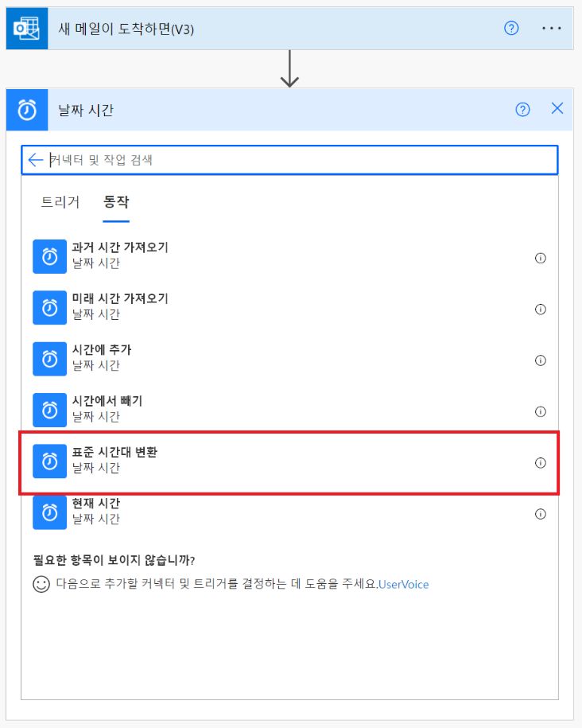Image resolution: width=582 pixels, height=728 pixels.
Task: Click the 날짜 시간 clock icon in the header
Action: [27, 110]
